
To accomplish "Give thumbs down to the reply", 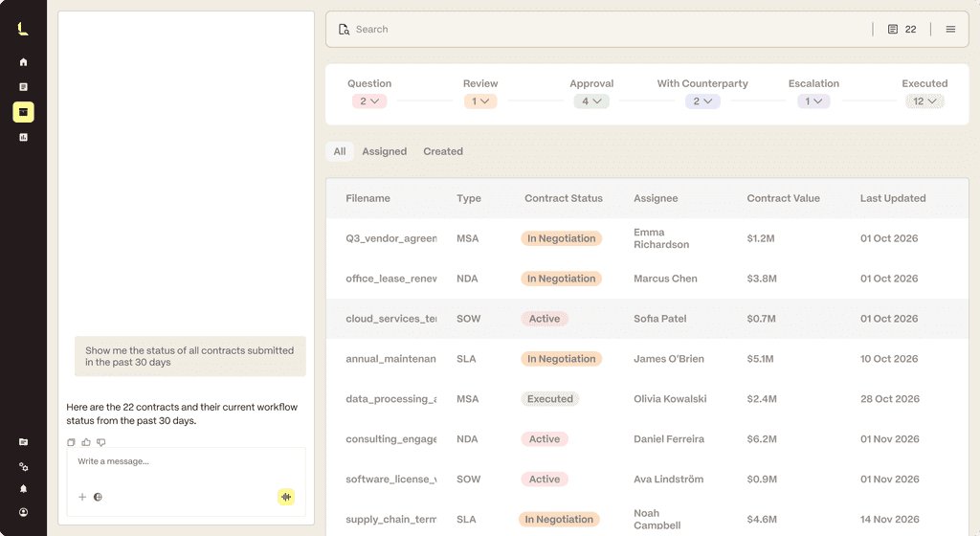I will [x=100, y=442].
